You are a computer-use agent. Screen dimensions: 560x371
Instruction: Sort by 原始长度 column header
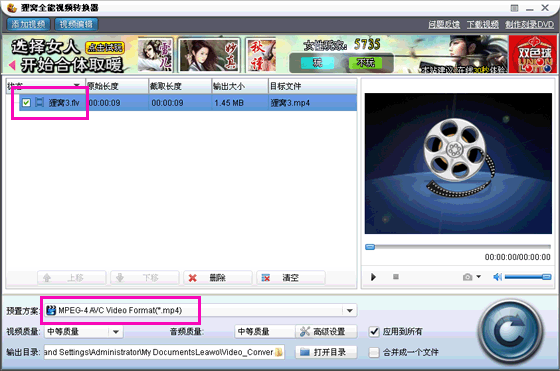click(117, 86)
